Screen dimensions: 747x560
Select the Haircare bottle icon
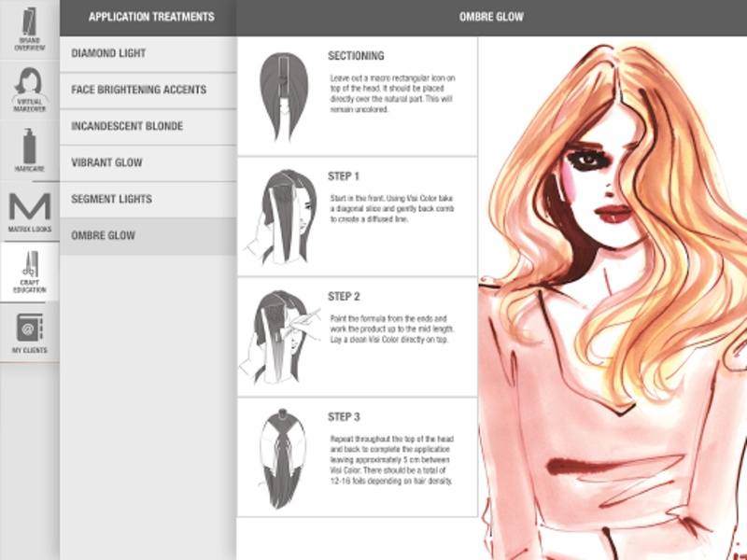coord(30,150)
